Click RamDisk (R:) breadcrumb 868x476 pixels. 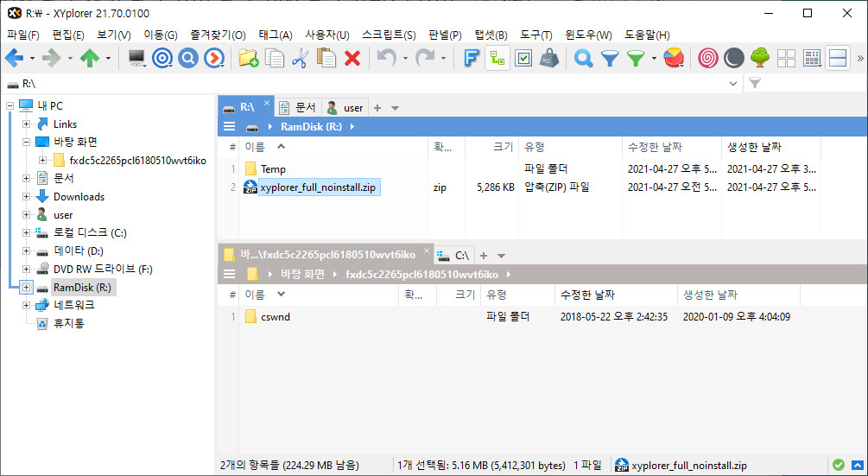click(311, 127)
